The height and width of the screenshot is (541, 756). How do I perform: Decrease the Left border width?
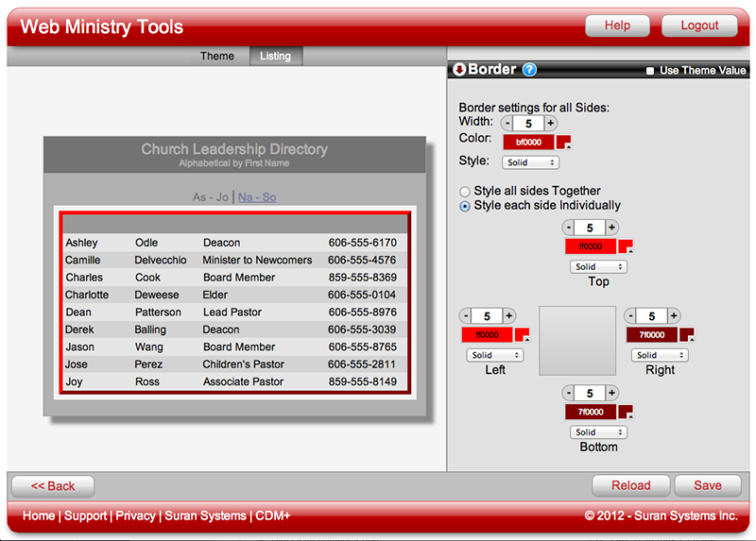click(466, 315)
